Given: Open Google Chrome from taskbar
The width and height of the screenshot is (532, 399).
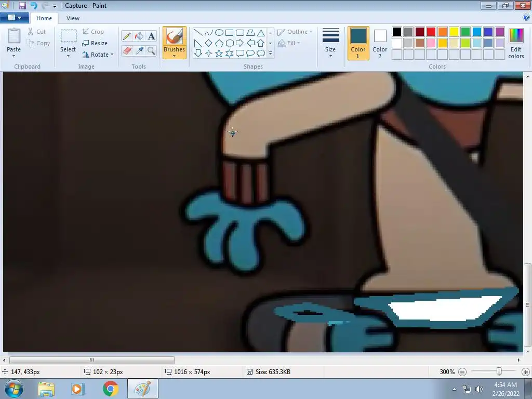Looking at the screenshot, I should (110, 389).
